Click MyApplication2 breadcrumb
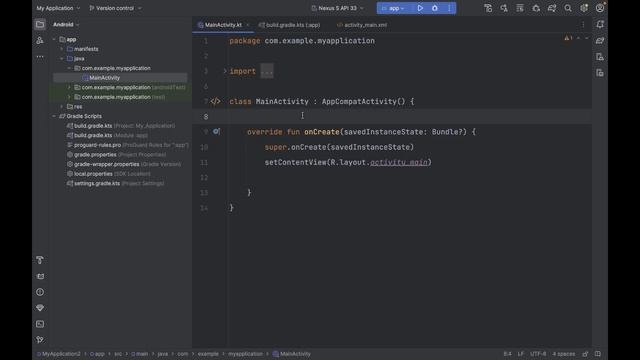This screenshot has width=640, height=360. [x=59, y=354]
